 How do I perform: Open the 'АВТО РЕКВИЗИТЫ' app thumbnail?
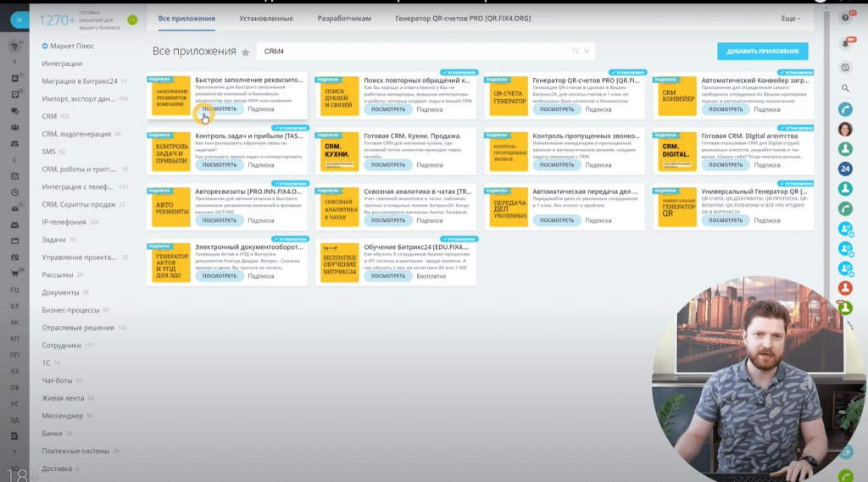(171, 207)
